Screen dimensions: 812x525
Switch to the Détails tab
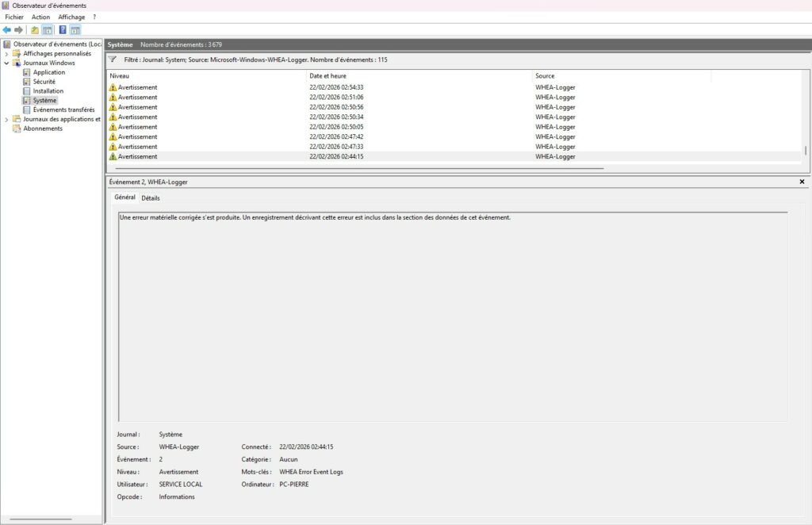(151, 197)
